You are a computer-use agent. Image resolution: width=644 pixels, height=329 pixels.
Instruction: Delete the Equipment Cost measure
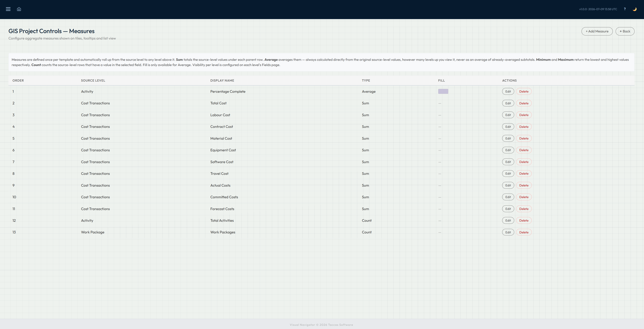524,150
